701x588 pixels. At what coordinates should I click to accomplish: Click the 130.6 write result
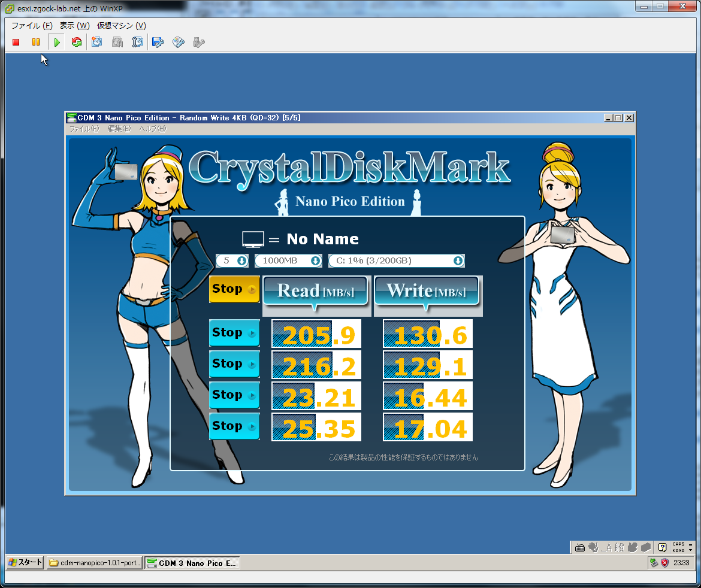coord(428,334)
